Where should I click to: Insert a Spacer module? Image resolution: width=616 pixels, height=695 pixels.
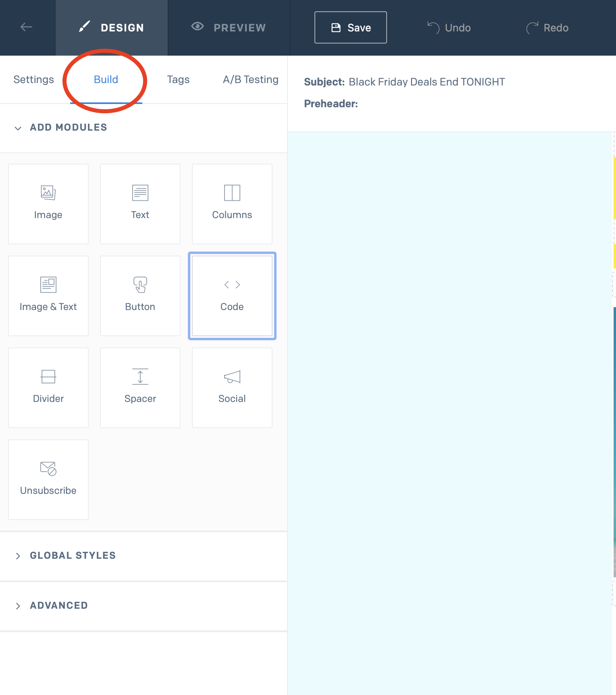(x=140, y=387)
